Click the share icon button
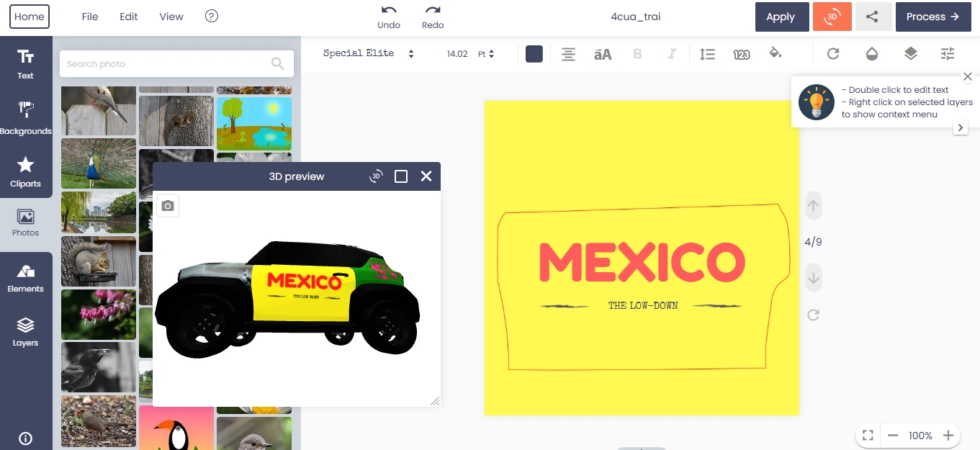This screenshot has width=980, height=450. point(872,17)
